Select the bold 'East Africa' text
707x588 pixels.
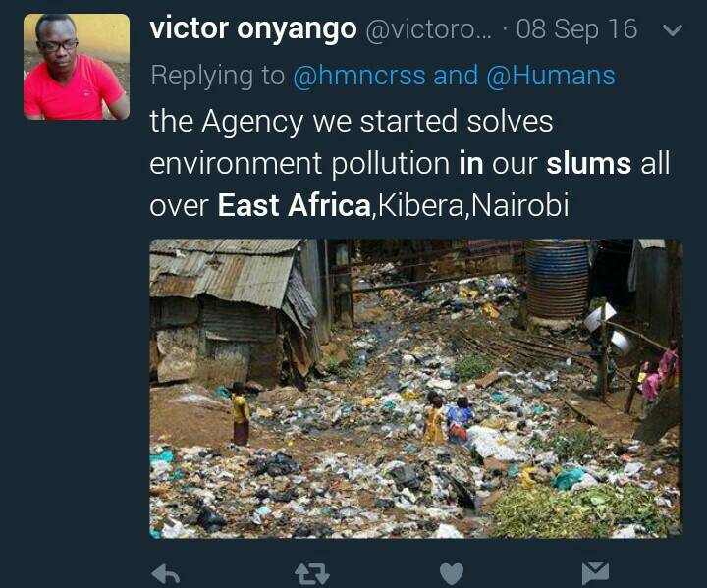coord(294,205)
